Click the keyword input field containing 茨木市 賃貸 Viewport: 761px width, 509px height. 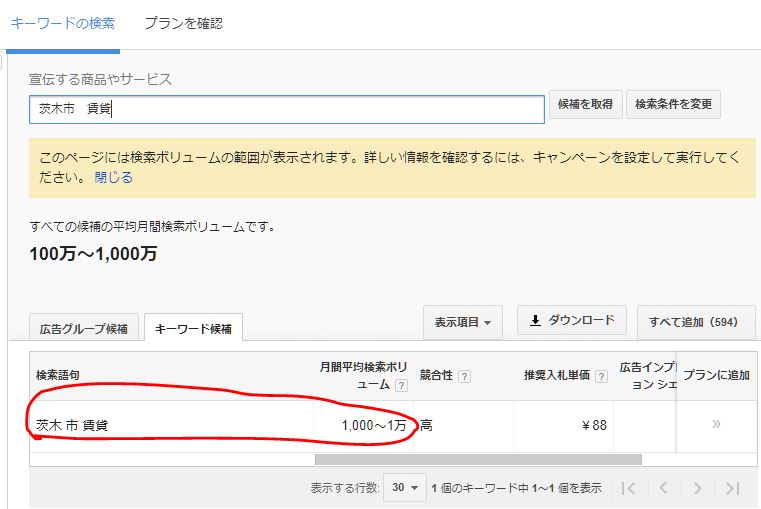coord(286,109)
